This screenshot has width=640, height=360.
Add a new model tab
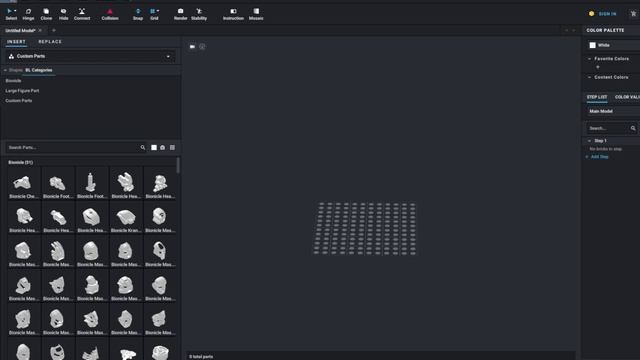pos(53,31)
